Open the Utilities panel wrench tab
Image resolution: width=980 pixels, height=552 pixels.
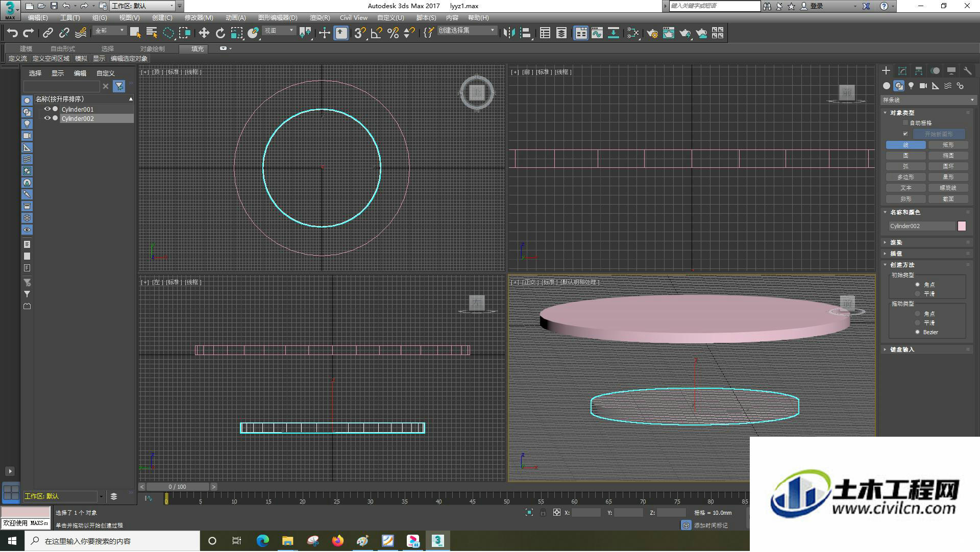[x=968, y=71]
